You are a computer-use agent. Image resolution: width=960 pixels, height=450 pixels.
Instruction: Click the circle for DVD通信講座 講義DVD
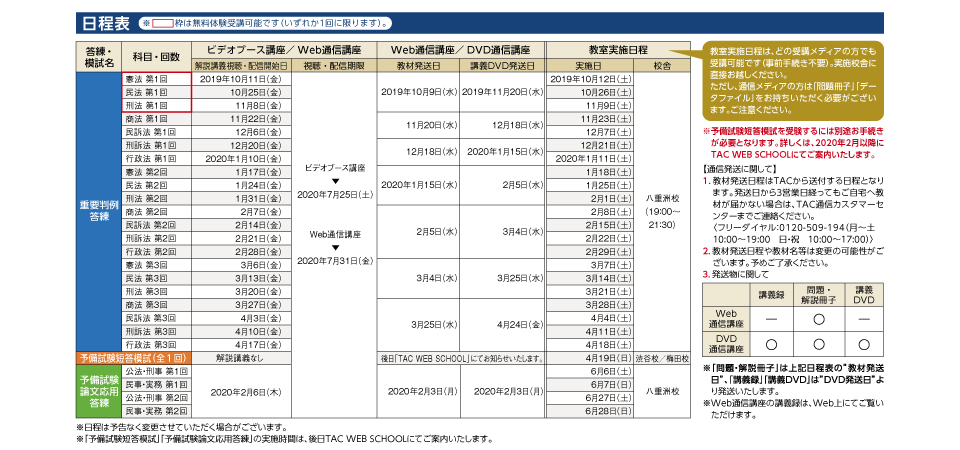pos(864,344)
